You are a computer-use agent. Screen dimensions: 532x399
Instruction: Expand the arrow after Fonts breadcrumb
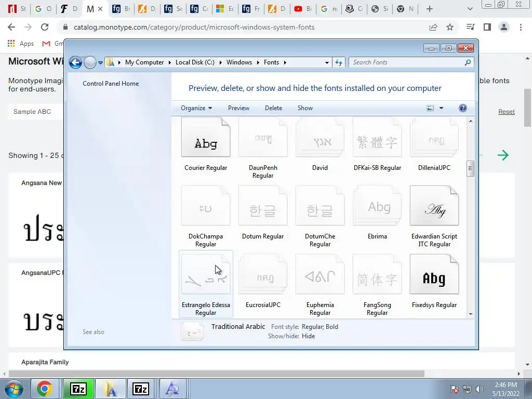pos(285,62)
